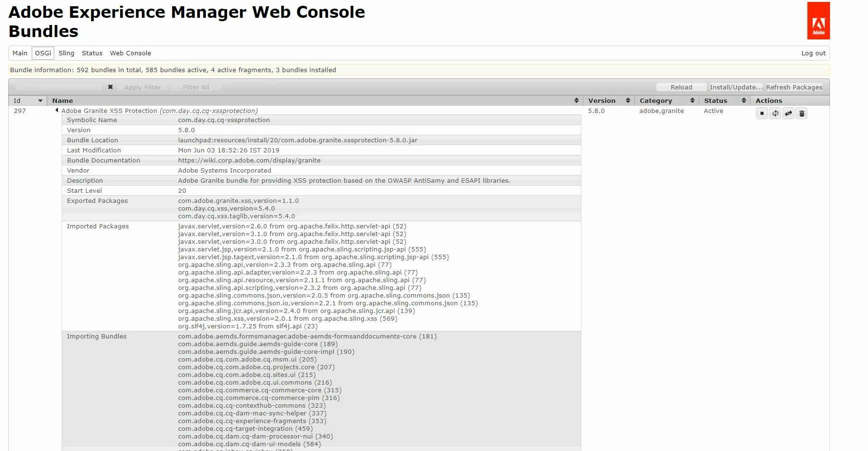Viewport: 868px width, 451px height.
Task: Select the Active status cell
Action: [713, 111]
